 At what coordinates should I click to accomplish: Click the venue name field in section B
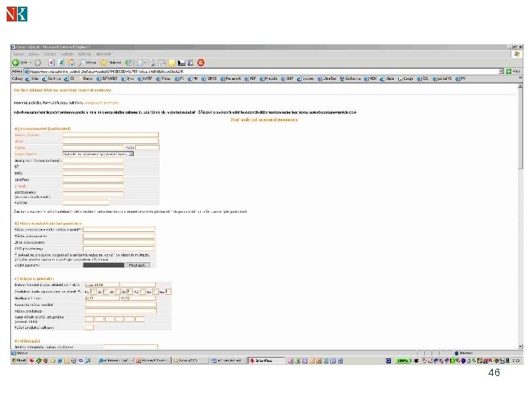tap(119, 230)
